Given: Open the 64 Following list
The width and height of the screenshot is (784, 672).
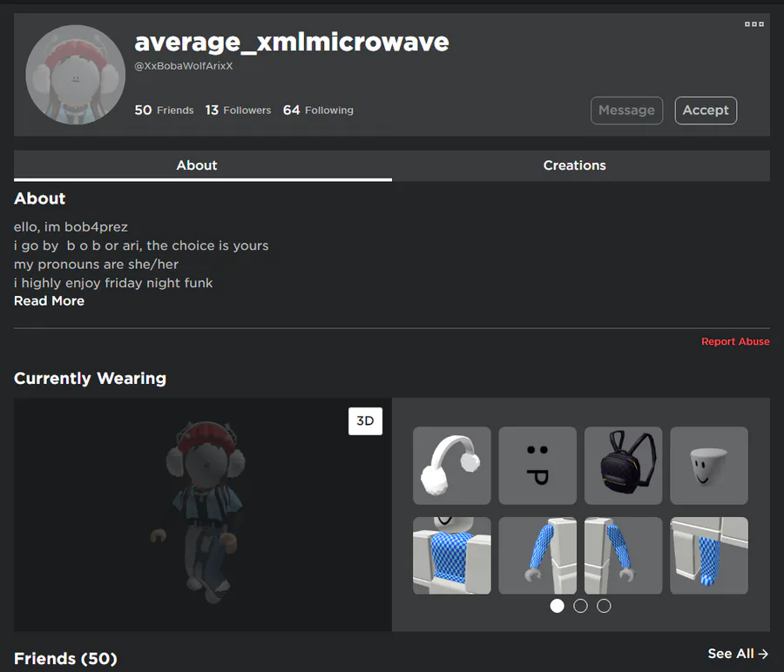Looking at the screenshot, I should point(318,110).
